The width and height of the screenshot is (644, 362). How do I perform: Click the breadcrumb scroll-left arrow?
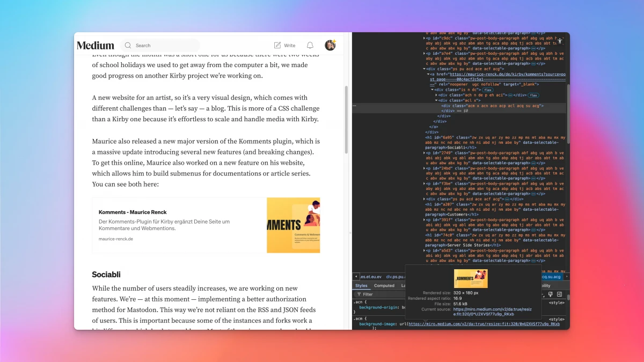click(356, 277)
